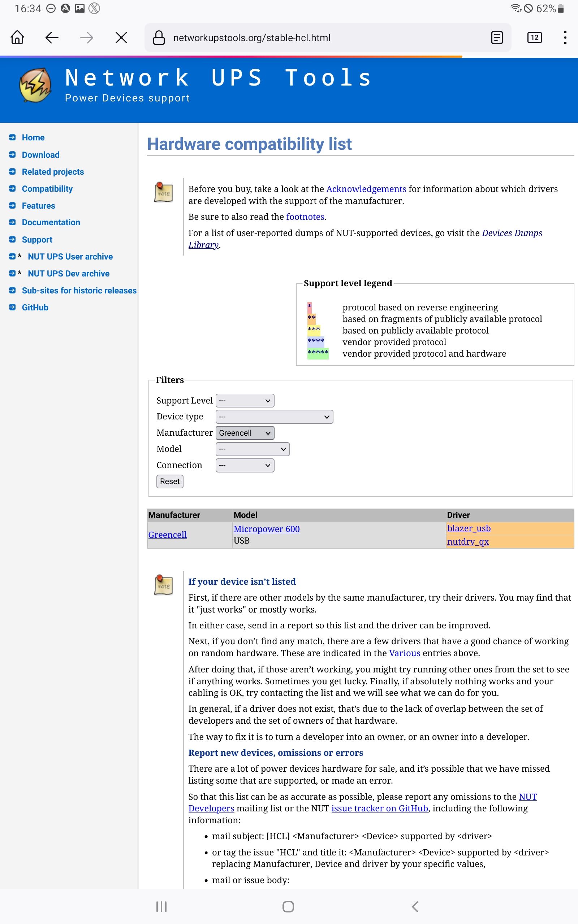Tap the Android back navigation chevron
The height and width of the screenshot is (924, 578).
click(415, 906)
